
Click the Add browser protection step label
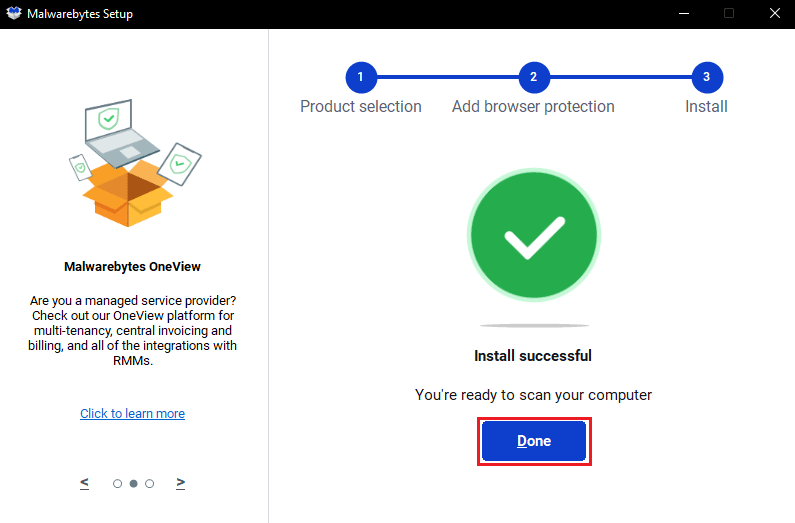pos(533,106)
